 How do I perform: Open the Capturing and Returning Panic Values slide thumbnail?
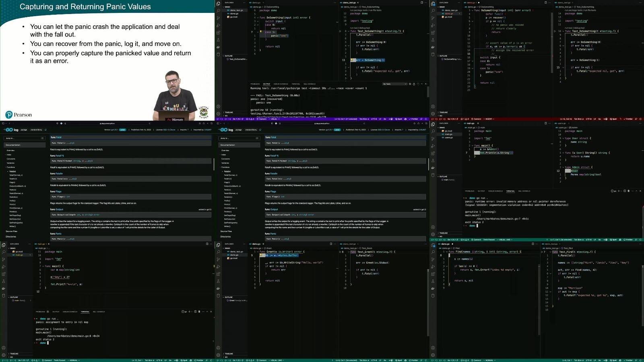pyautogui.click(x=107, y=60)
